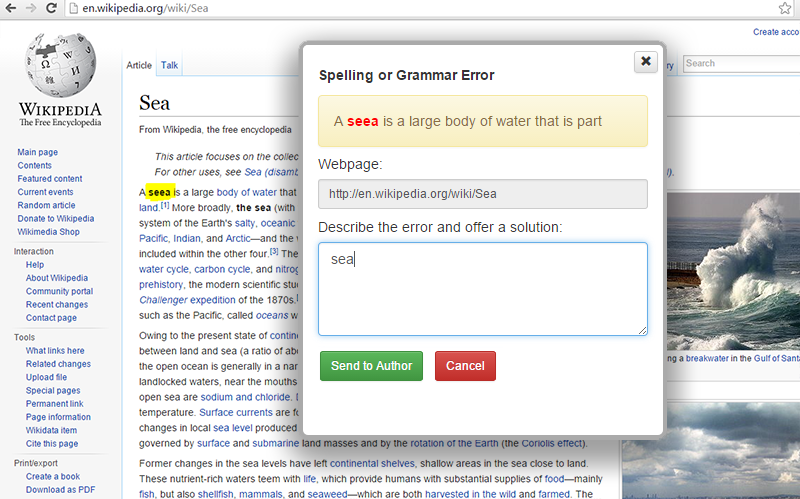Collapse the Tools sidebar section
Screen dimensions: 800x499
coord(24,338)
